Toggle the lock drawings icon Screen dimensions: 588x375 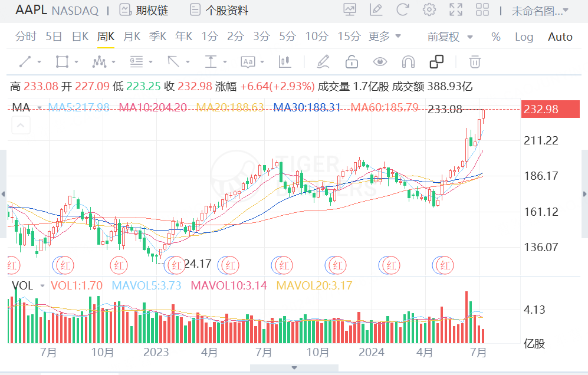352,61
